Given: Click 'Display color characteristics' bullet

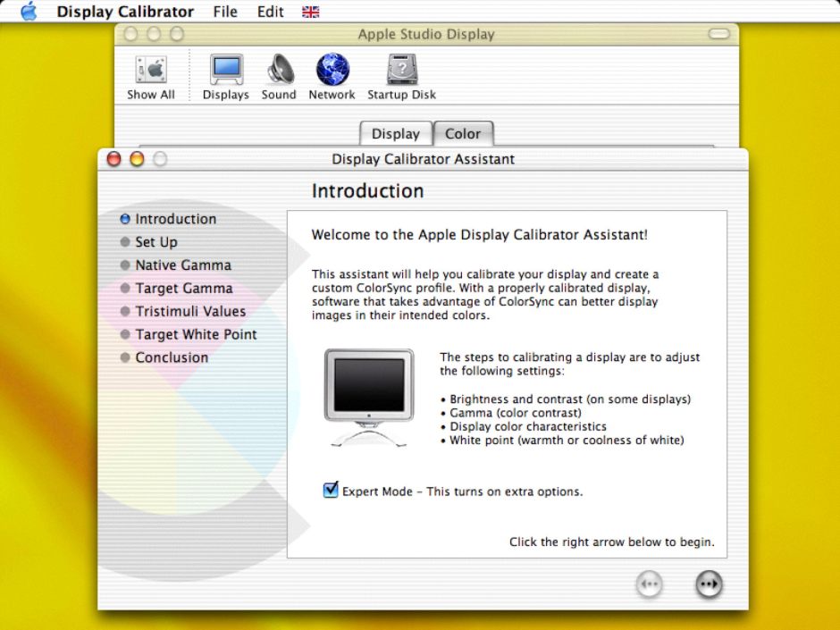Looking at the screenshot, I should point(524,426).
